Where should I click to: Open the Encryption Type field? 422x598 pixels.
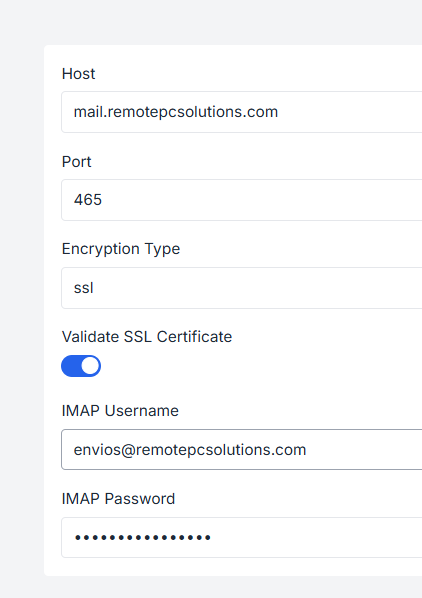pyautogui.click(x=242, y=288)
